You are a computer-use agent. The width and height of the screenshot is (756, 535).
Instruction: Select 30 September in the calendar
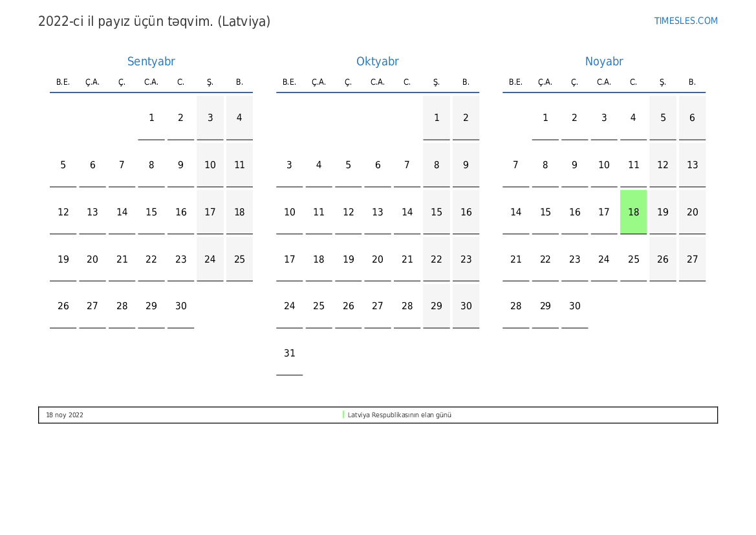180,306
